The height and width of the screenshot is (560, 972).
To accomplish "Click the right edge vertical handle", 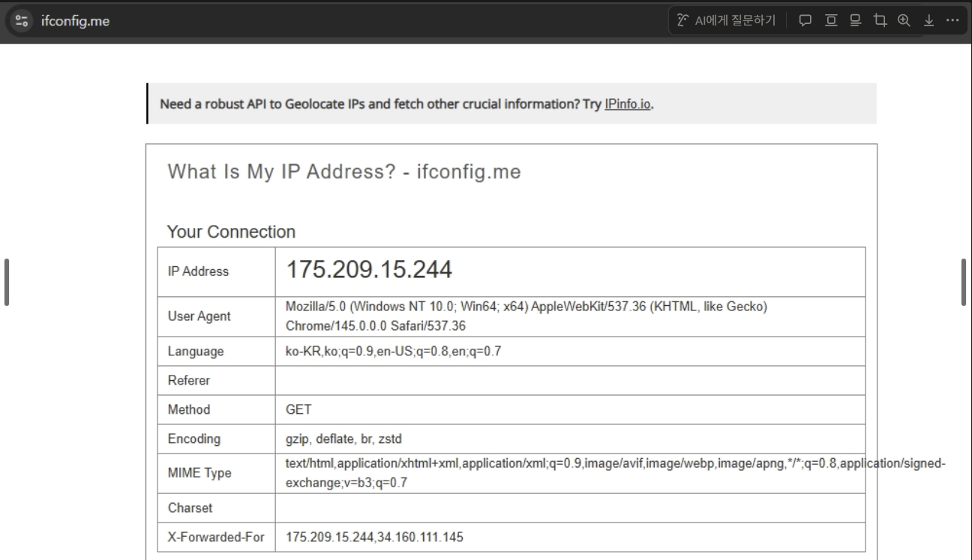I will click(x=964, y=282).
